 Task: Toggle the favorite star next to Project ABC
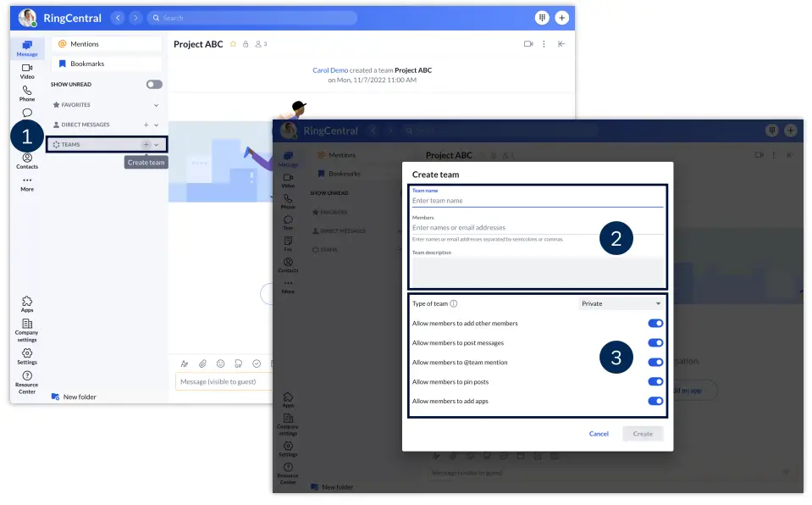[233, 44]
